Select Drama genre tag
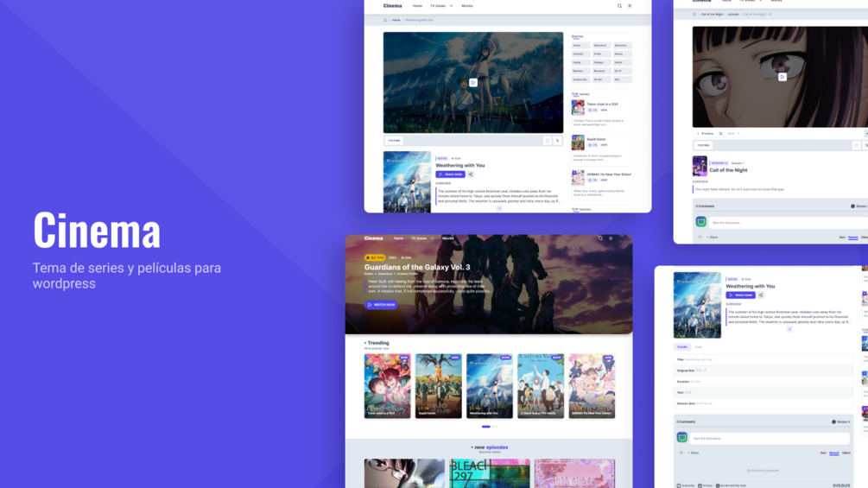The width and height of the screenshot is (868, 488). 622,54
